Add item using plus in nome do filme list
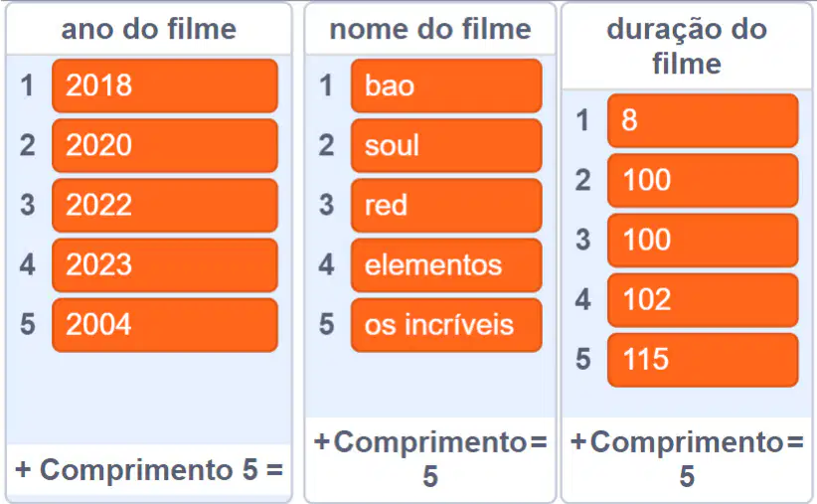 point(322,442)
